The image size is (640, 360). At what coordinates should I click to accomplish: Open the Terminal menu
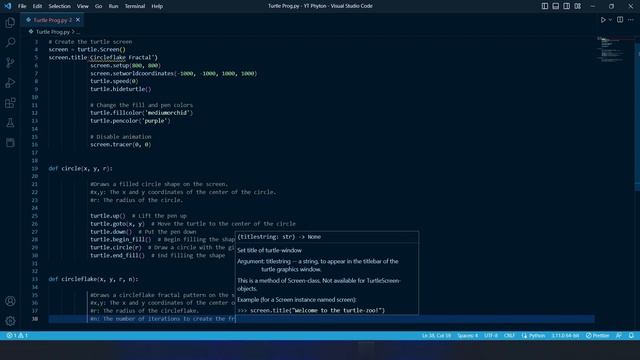click(x=135, y=6)
